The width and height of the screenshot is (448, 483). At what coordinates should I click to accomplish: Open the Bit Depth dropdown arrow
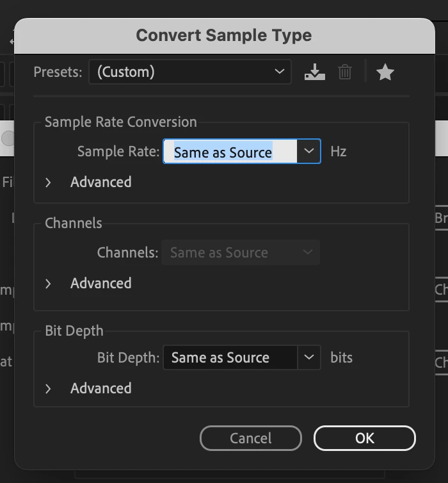pos(308,357)
